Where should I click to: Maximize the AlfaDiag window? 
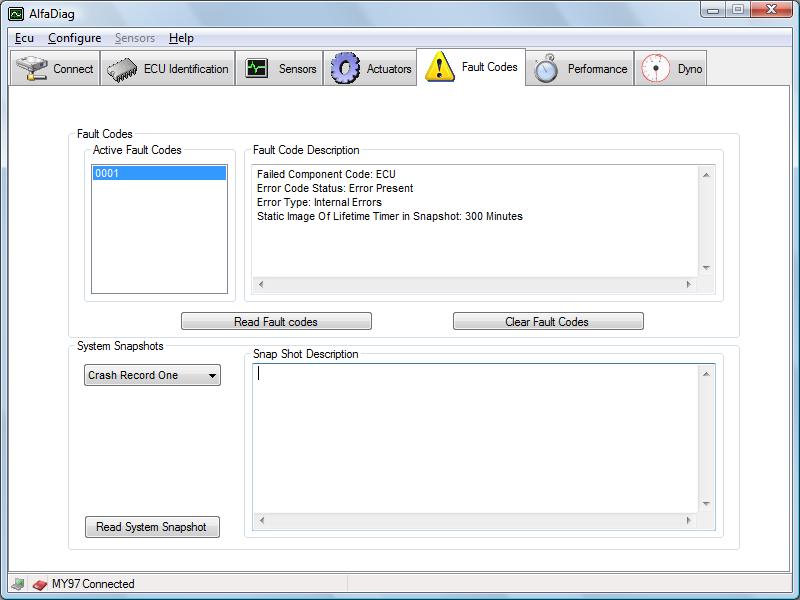[738, 10]
